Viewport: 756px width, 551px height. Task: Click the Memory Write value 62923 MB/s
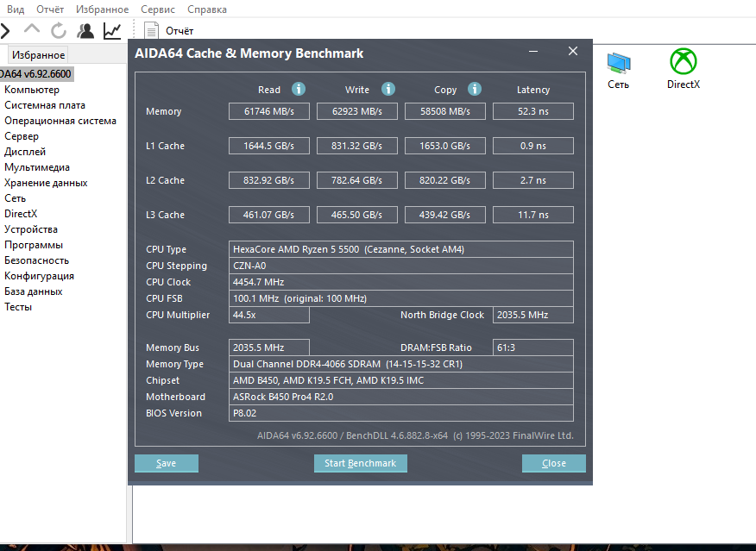tap(357, 111)
